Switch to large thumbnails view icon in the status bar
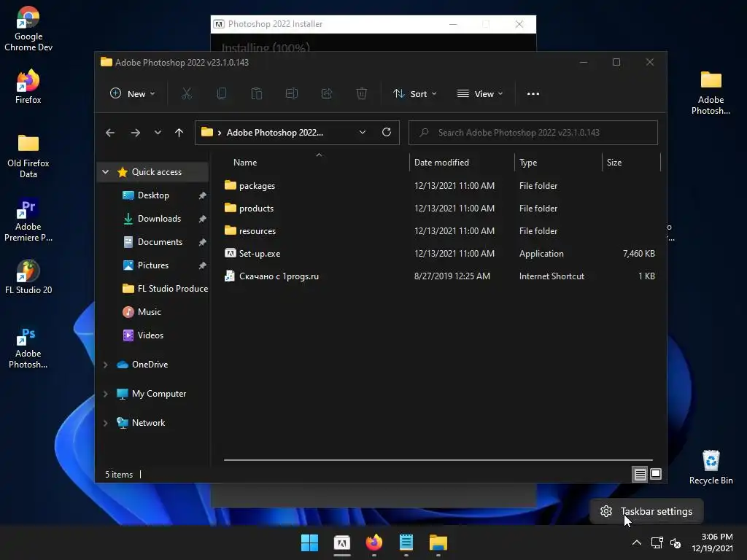Viewport: 747px width, 560px height. coord(656,474)
